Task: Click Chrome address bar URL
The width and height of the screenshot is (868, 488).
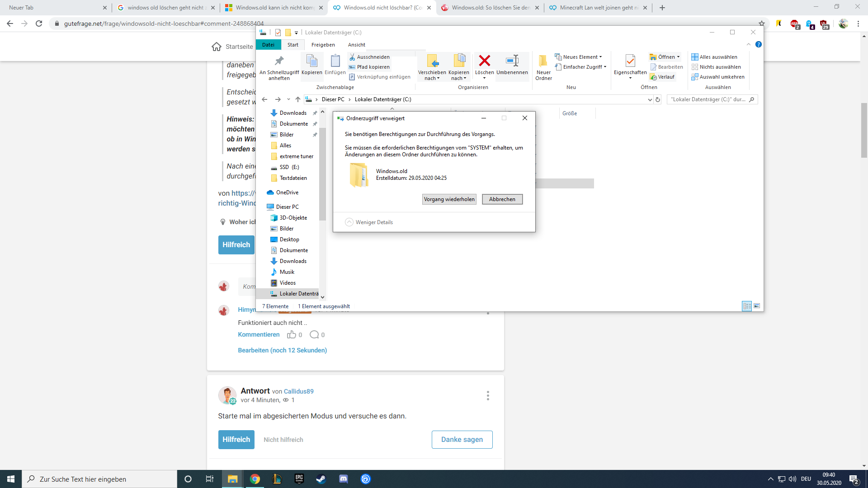Action: (x=164, y=23)
